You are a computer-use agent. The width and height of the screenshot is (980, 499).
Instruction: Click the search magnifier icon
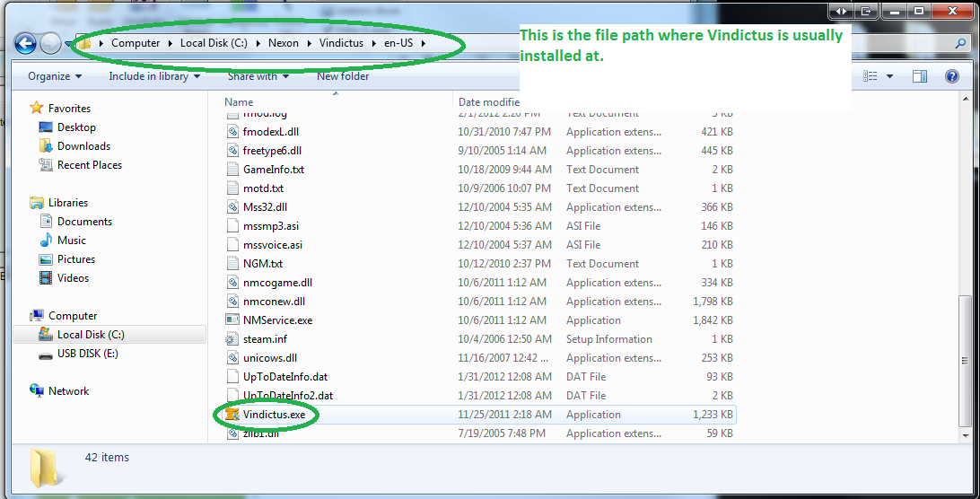click(x=960, y=43)
